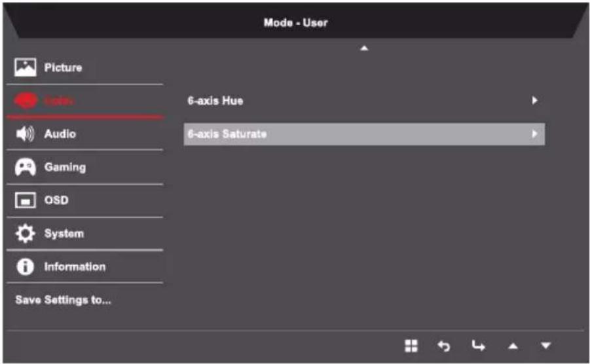Open main menu grid icon at bottom
This screenshot has width=590, height=364.
coord(411,346)
